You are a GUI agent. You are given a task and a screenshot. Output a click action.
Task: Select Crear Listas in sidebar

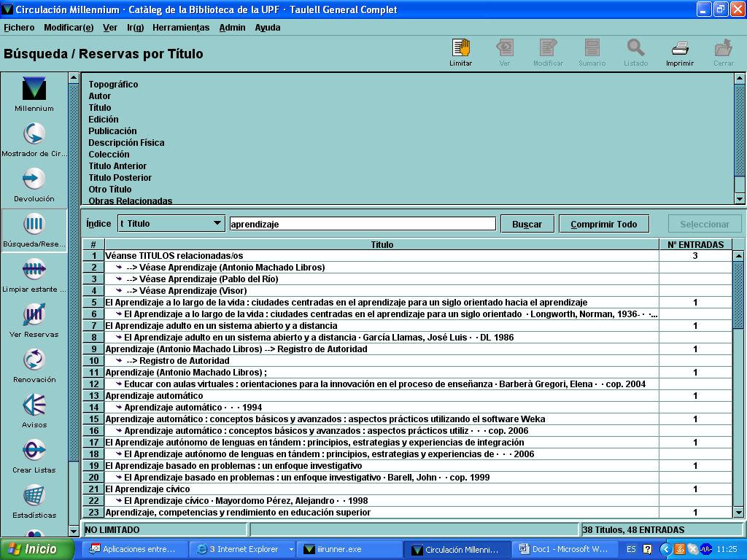pyautogui.click(x=34, y=450)
